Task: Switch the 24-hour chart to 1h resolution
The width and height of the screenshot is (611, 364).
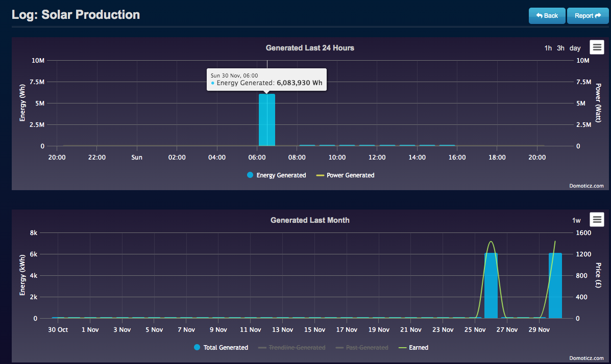Action: tap(548, 47)
